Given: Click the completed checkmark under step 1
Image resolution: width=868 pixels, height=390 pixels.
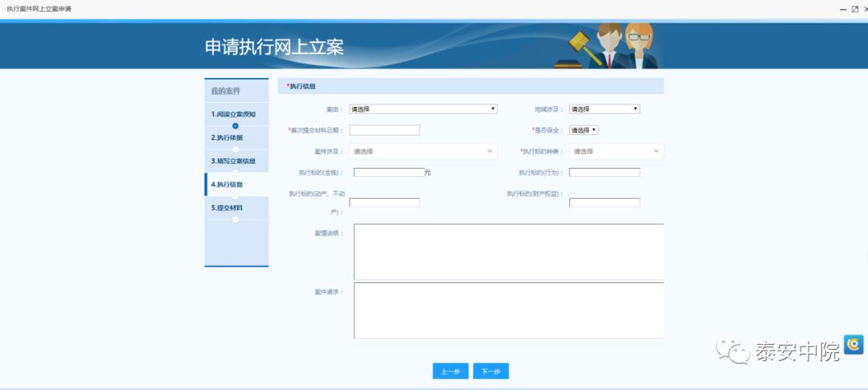Looking at the screenshot, I should pos(235,125).
